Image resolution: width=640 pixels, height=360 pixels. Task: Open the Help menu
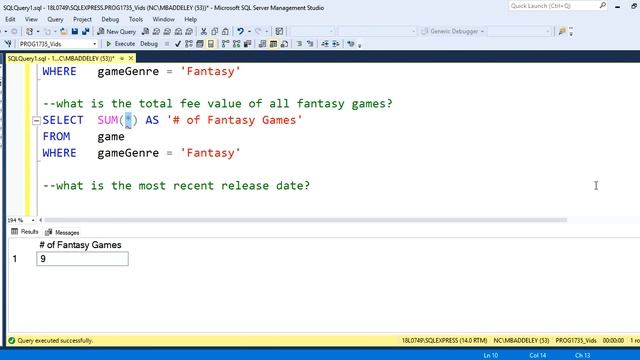tap(190, 19)
